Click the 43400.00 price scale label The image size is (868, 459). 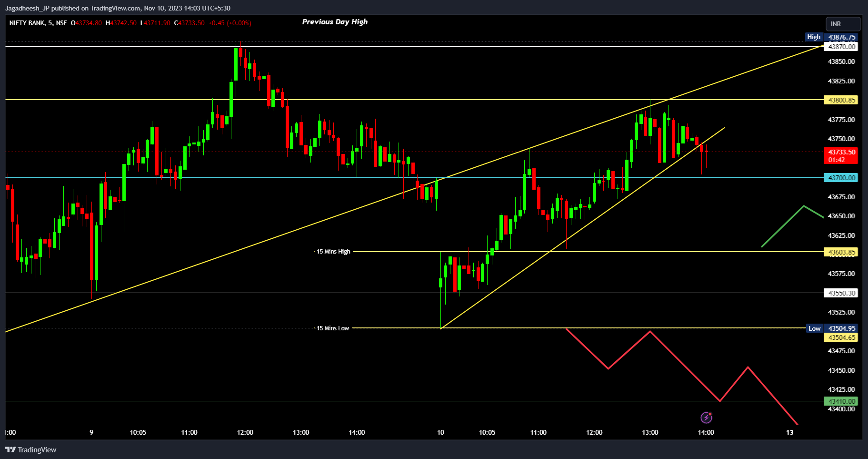click(x=841, y=409)
